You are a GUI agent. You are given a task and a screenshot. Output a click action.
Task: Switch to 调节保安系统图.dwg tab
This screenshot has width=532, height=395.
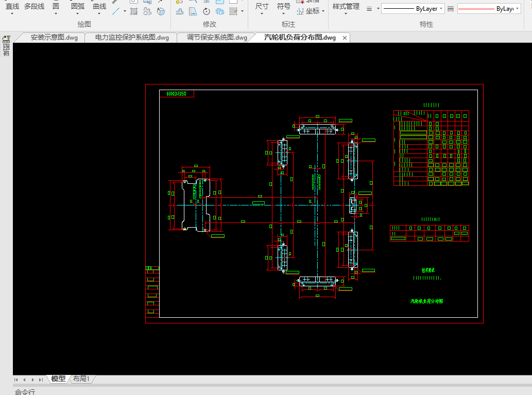coord(217,37)
